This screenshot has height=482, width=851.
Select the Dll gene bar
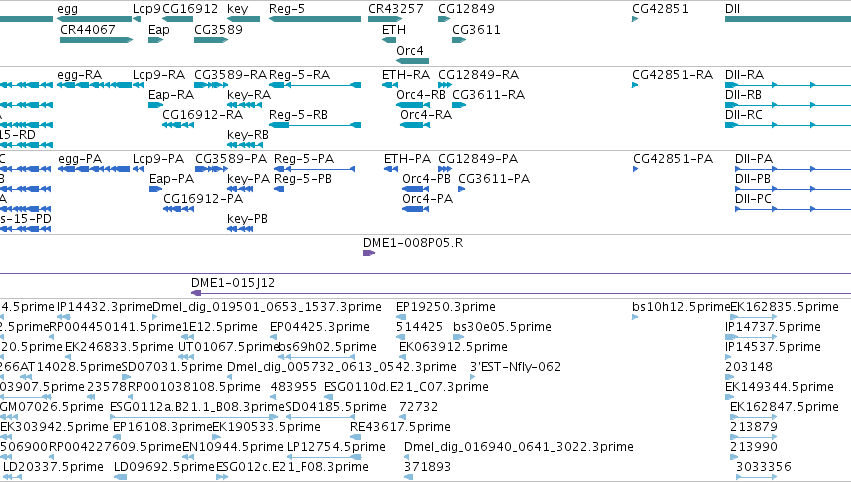(788, 19)
